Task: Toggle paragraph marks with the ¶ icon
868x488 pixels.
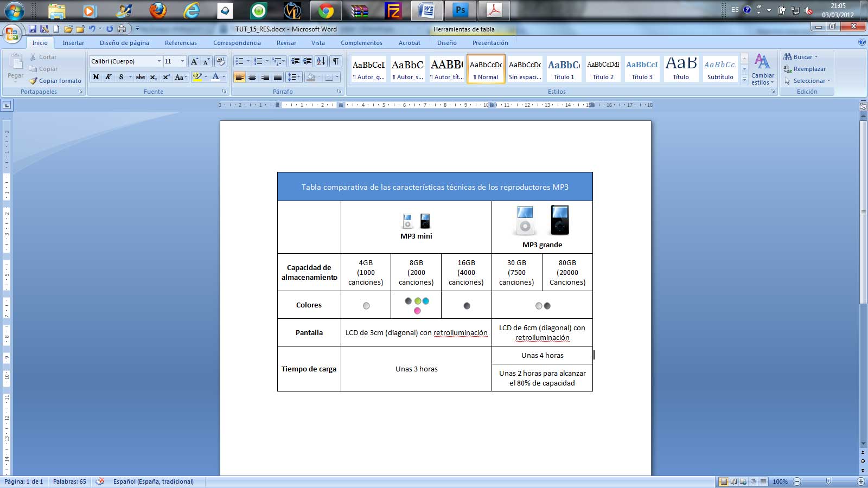Action: 336,61
